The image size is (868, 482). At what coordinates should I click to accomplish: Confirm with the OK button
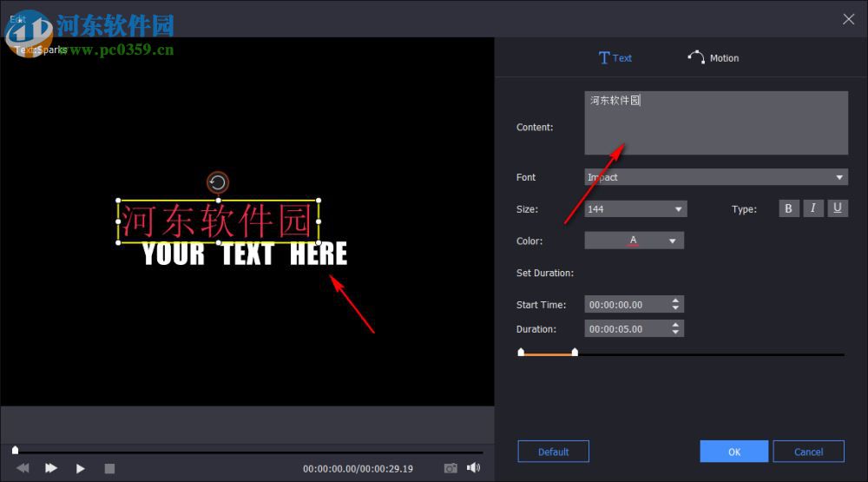(x=734, y=452)
